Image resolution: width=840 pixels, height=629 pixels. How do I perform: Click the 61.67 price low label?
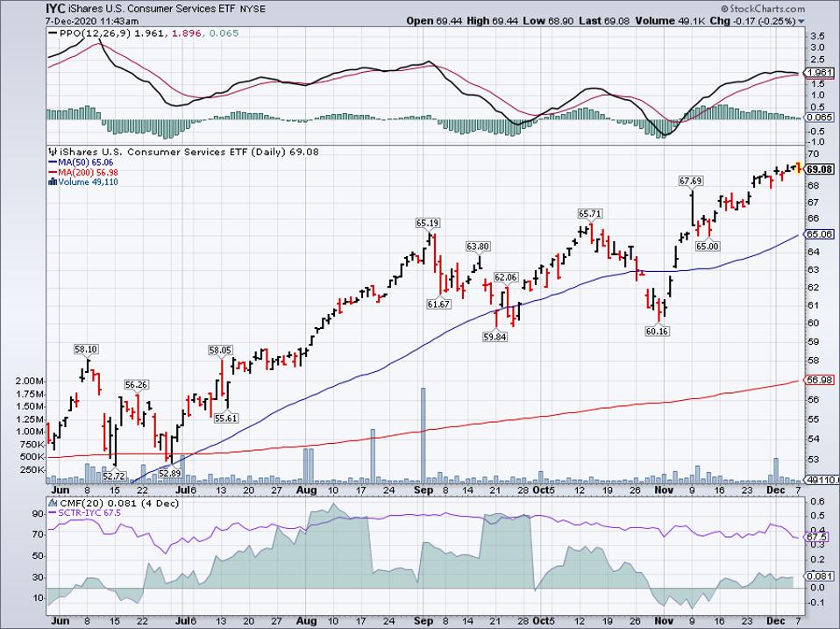tap(438, 304)
